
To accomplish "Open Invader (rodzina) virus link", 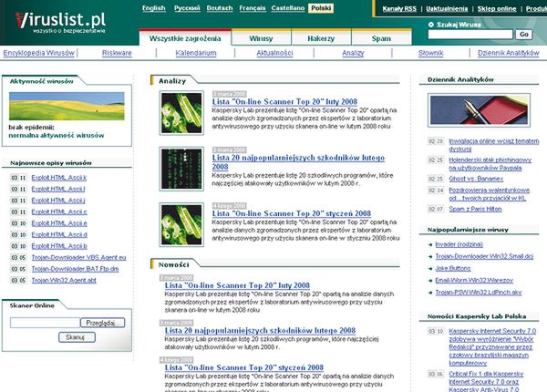I will (459, 244).
